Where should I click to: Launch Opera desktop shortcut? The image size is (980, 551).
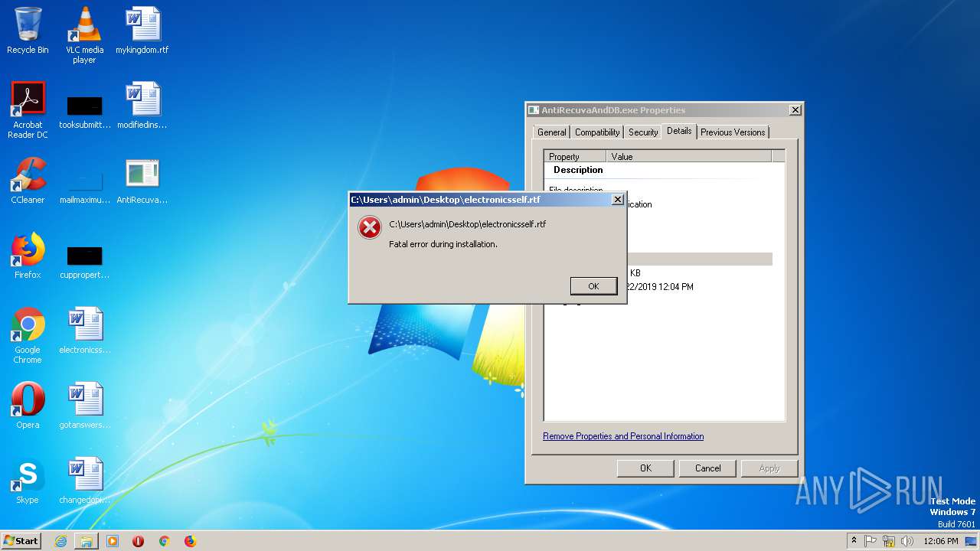tap(28, 406)
